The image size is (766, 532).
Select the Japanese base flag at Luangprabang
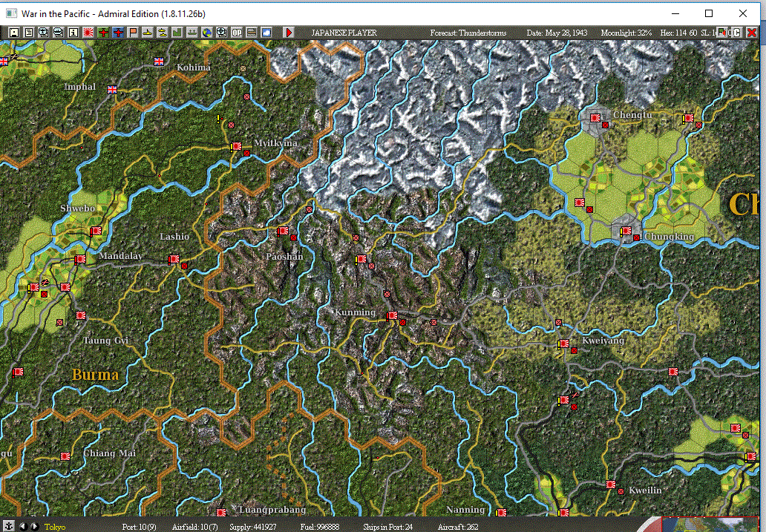coord(221,513)
